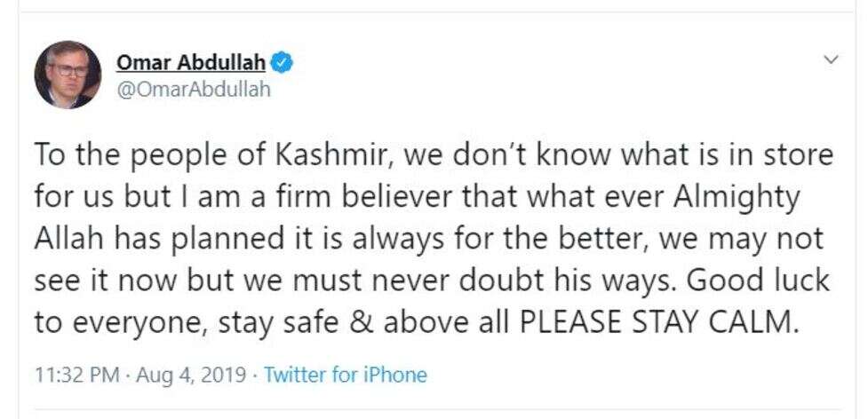Click the word Allah starting the third line
Image resolution: width=868 pixels, height=419 pixels.
tap(71, 240)
